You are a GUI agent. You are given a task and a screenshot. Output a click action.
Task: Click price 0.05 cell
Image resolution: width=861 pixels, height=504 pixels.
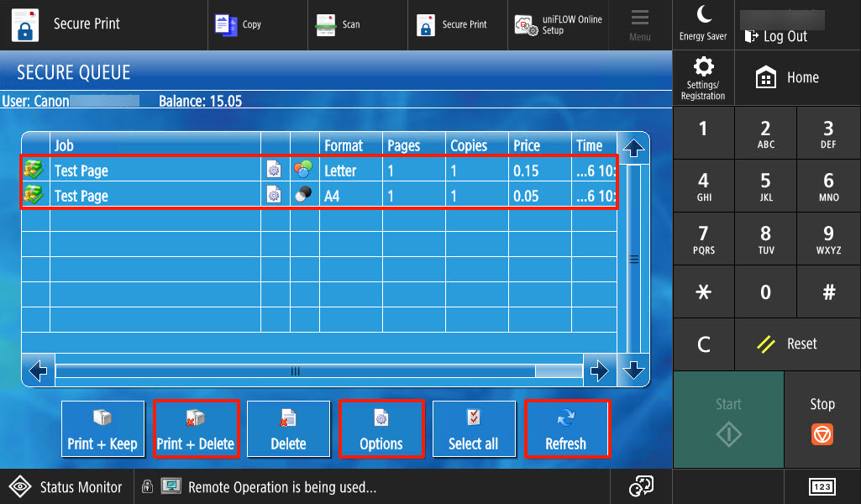coord(540,196)
